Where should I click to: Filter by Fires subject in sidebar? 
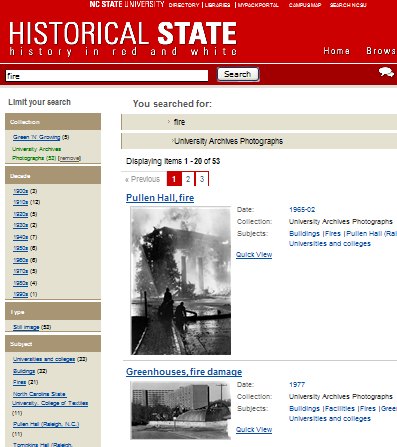pos(19,382)
